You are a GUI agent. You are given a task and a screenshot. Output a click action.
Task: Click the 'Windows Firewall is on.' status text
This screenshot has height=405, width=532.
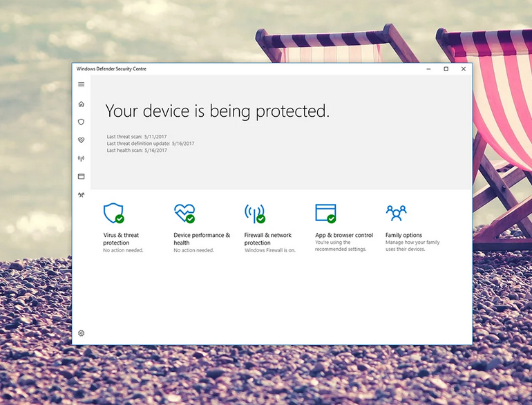pyautogui.click(x=270, y=250)
